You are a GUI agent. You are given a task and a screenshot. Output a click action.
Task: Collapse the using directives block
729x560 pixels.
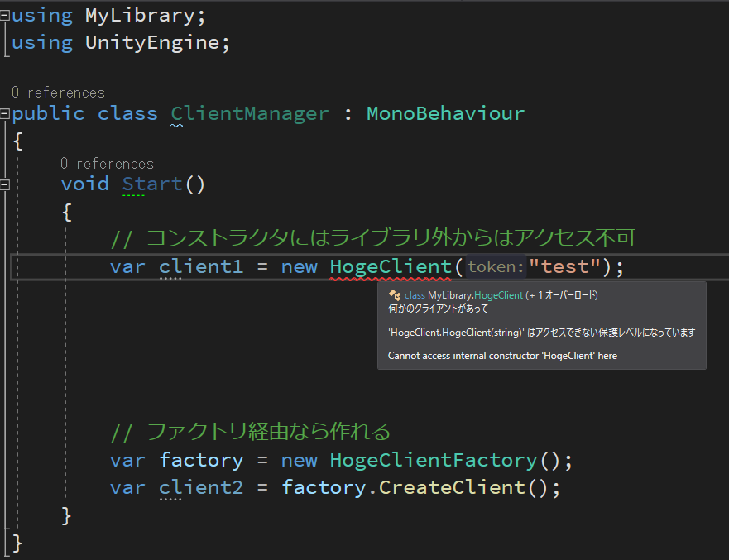(x=5, y=16)
